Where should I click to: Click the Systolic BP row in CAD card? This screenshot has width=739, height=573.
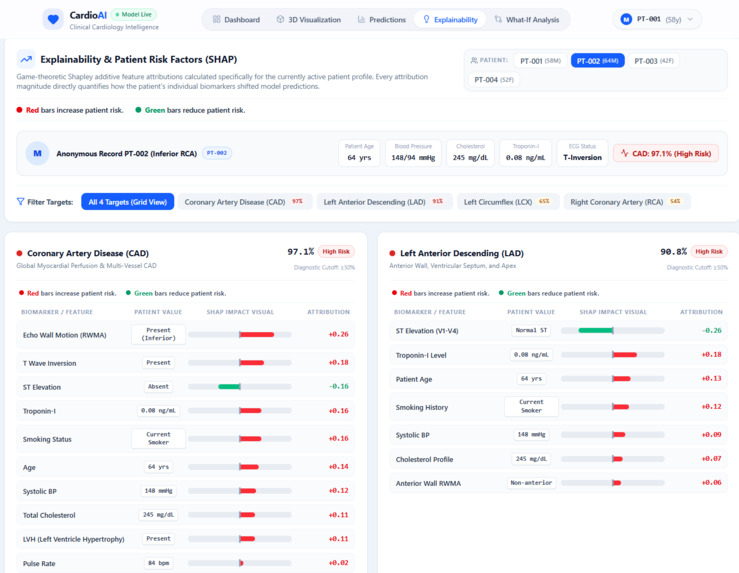click(185, 491)
